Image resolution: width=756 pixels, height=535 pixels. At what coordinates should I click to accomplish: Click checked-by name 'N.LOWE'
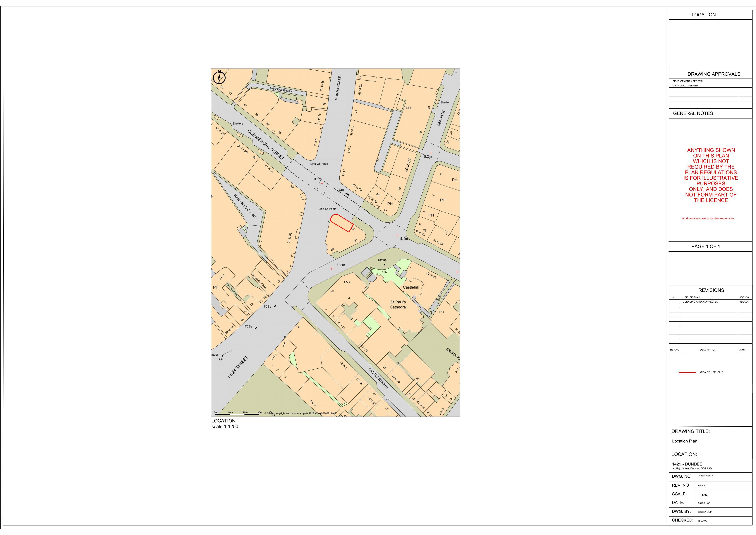pos(702,521)
